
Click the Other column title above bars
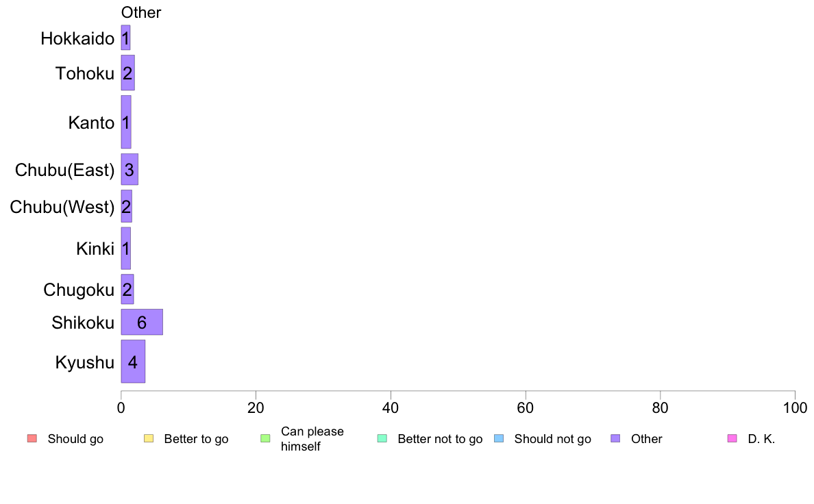pos(141,12)
